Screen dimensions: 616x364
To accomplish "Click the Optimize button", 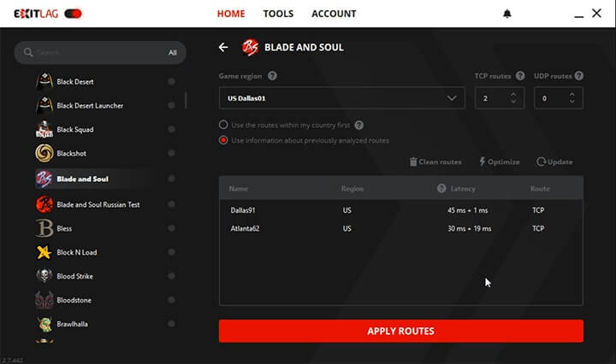I will pos(500,161).
